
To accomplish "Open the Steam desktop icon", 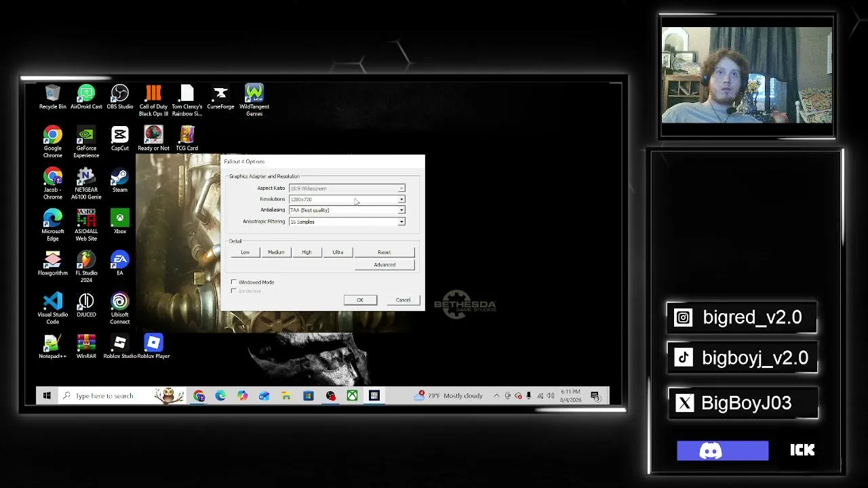I will (x=120, y=180).
